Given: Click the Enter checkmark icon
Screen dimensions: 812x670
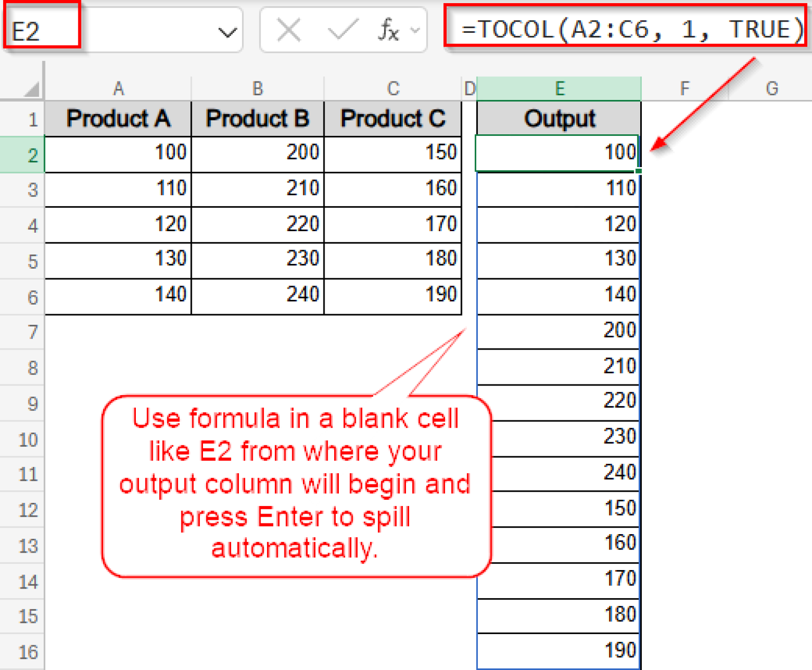Looking at the screenshot, I should tap(342, 30).
